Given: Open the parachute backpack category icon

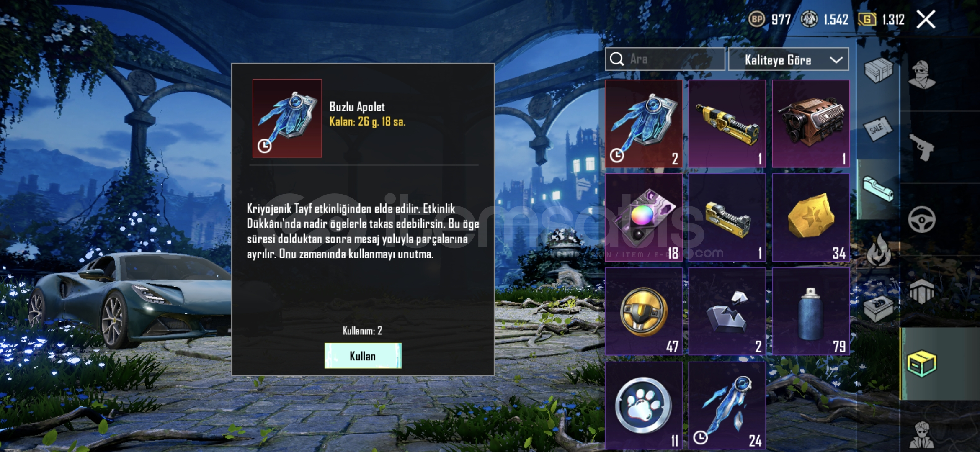Looking at the screenshot, I should coord(922,291).
